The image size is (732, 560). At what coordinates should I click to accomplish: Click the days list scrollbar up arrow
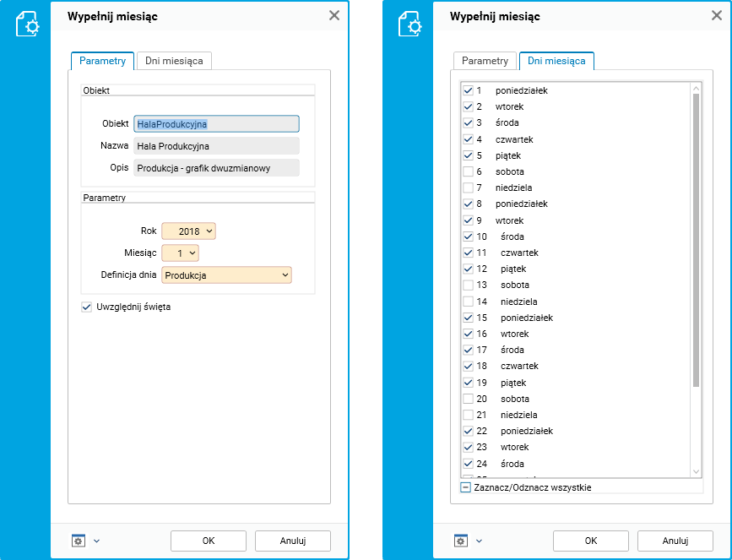tap(696, 89)
